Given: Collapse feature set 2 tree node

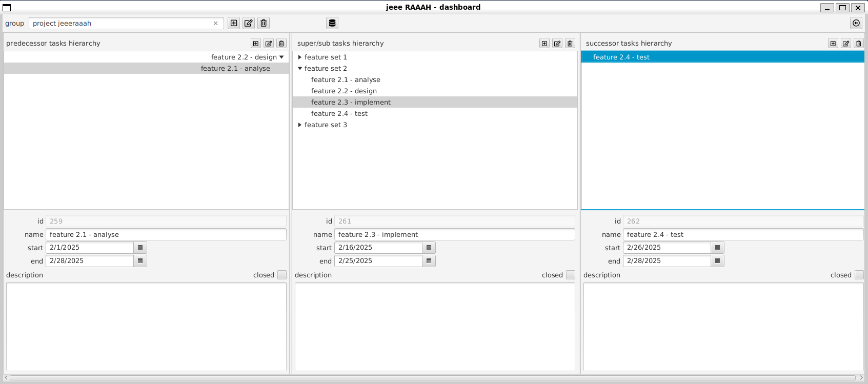Looking at the screenshot, I should click(x=300, y=69).
